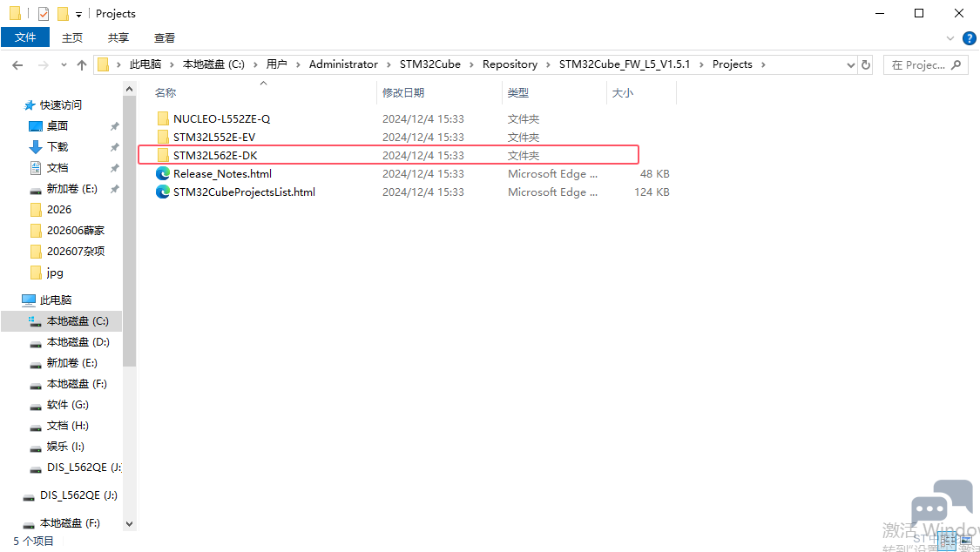Navigate to 本地磁盘 (C:) breadcrumb

[213, 64]
